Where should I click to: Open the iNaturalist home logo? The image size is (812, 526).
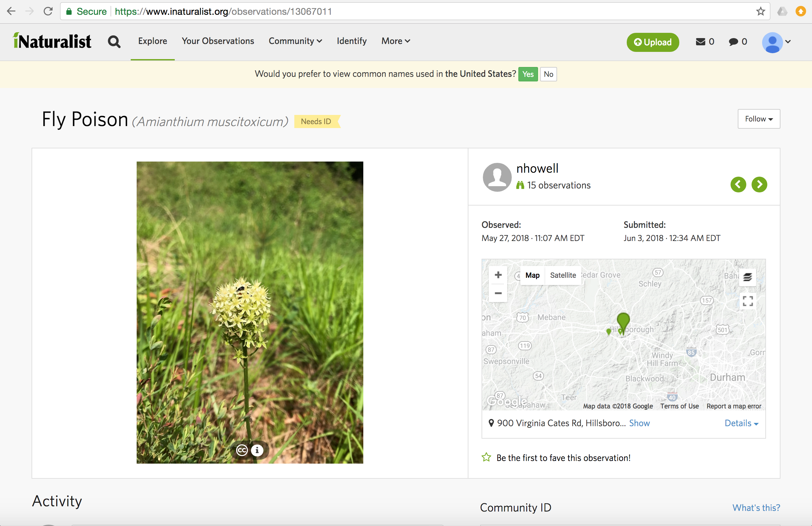52,41
